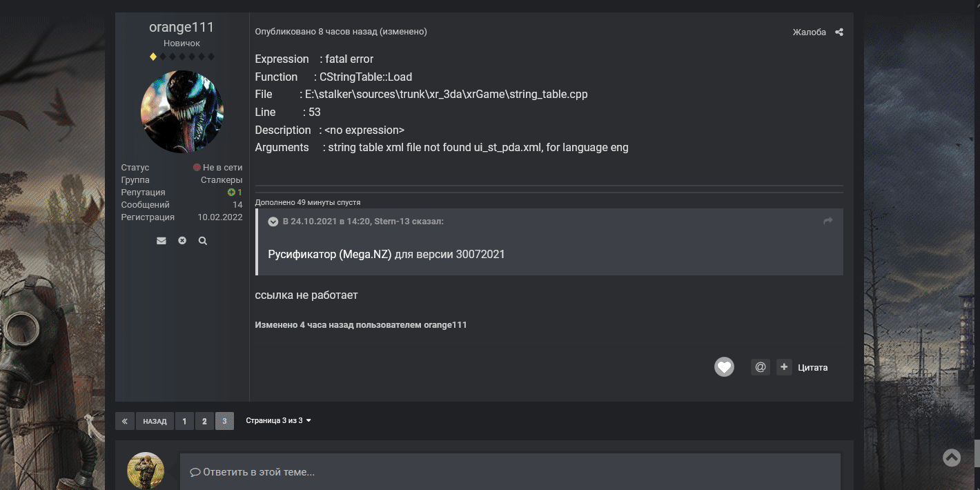Open page 2 in pagination
This screenshot has width=980, height=490.
204,420
